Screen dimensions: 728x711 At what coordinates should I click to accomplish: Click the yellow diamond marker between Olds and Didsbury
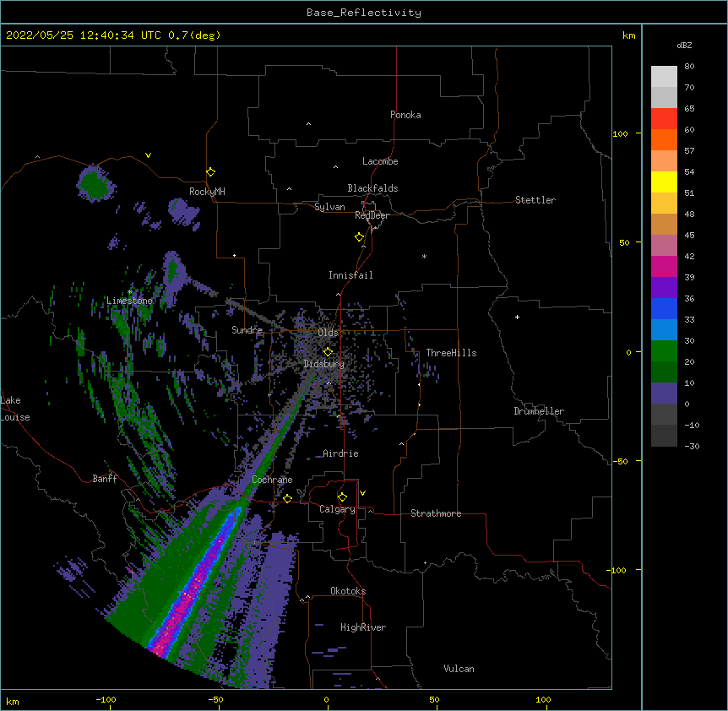pyautogui.click(x=328, y=351)
